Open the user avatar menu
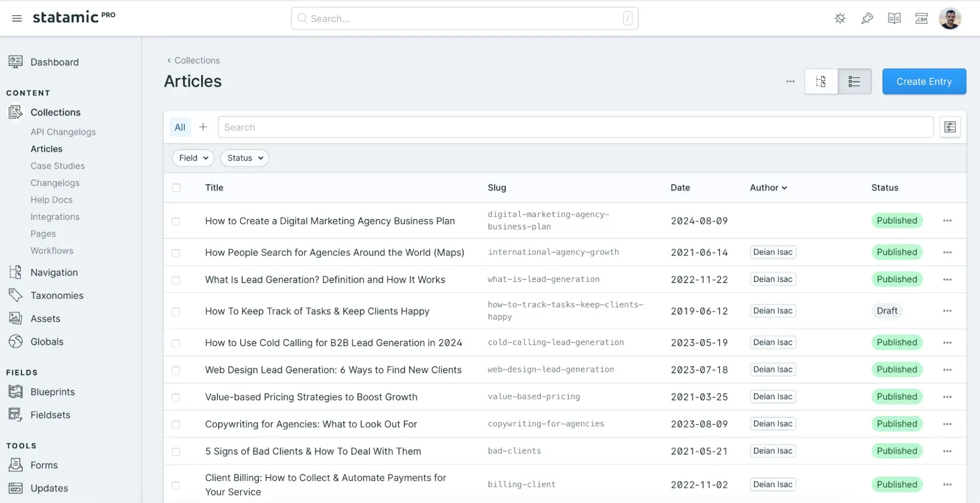This screenshot has width=980, height=503. point(950,19)
